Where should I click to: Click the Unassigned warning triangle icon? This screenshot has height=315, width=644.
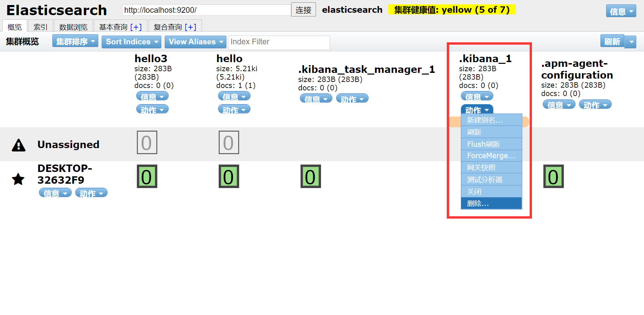(x=18, y=145)
